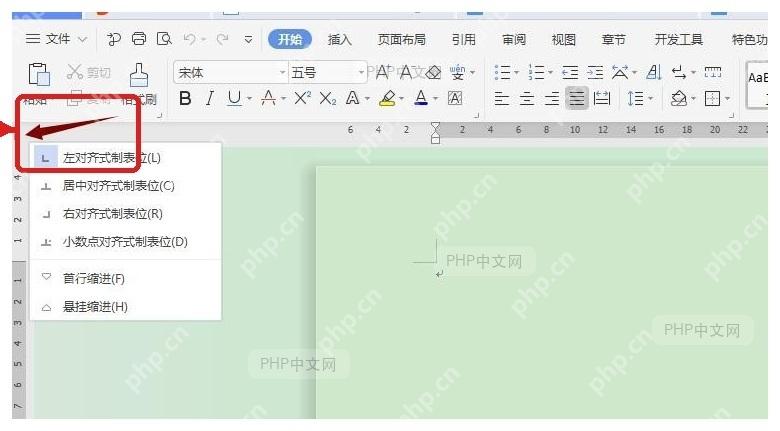This screenshot has height=431, width=780.
Task: Click the 剪切 scissors button
Action: 88,73
